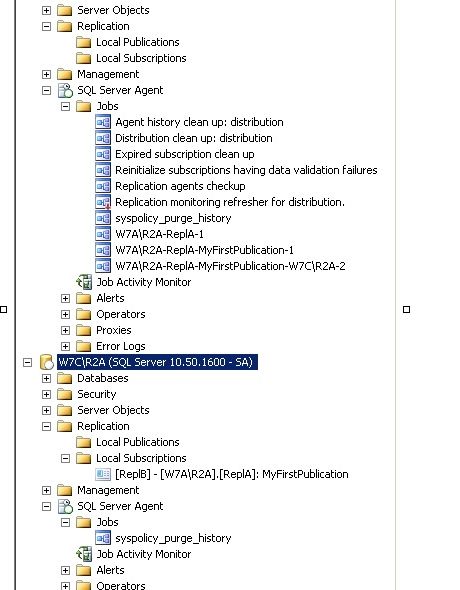Collapse the W7C\R2A server node
This screenshot has width=460, height=590.
[27, 362]
